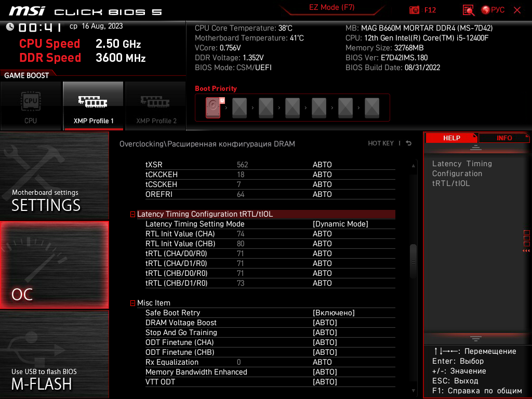Switch to the INFO tab
Screen dimensions: 532x399
pyautogui.click(x=504, y=138)
